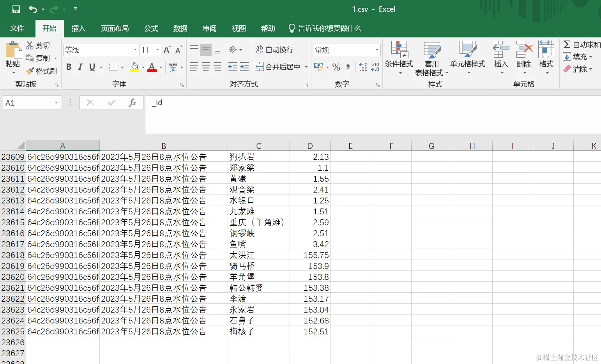The width and height of the screenshot is (601, 364).
Task: Open the 文件 menu
Action: pos(17,28)
